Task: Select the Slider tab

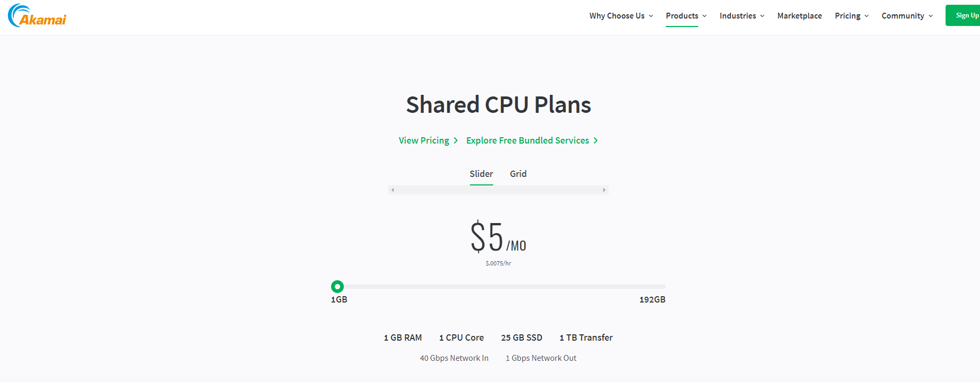Action: (x=481, y=174)
